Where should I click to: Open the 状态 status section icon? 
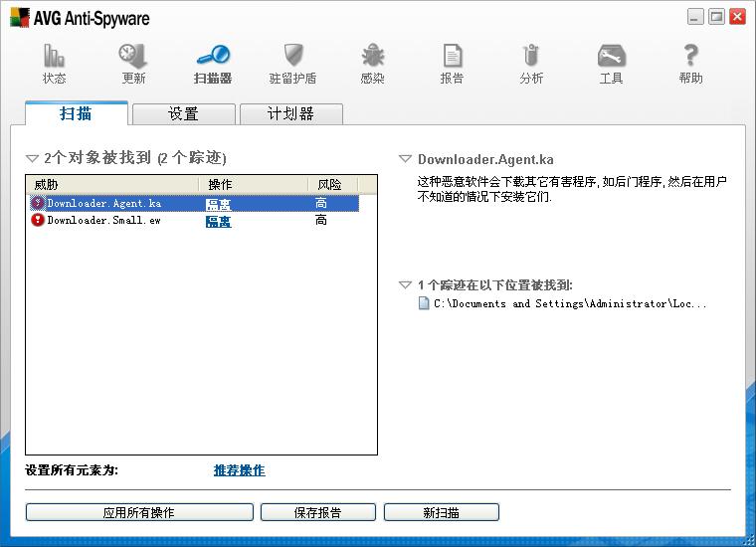[54, 56]
